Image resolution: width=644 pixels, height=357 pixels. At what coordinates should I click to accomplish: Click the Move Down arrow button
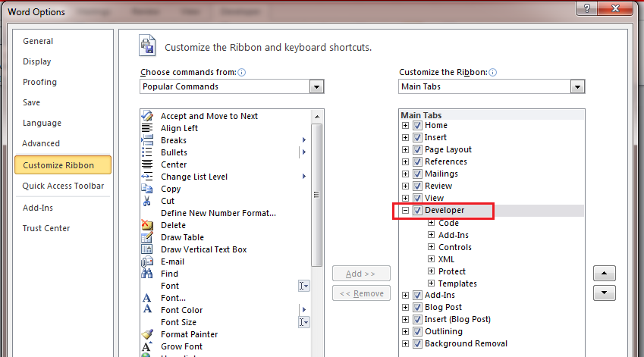coord(604,293)
